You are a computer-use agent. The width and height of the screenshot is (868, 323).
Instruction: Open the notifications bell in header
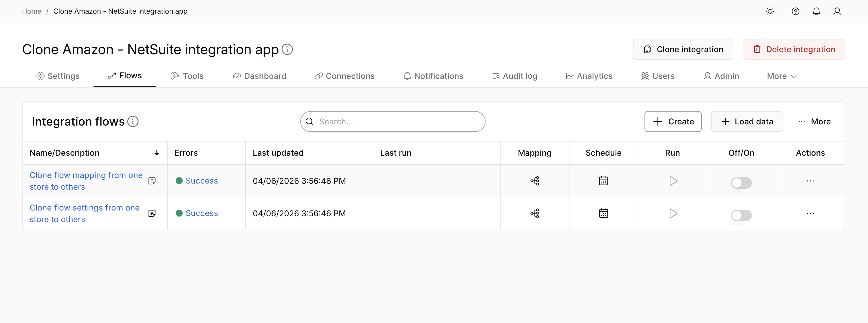coord(816,12)
